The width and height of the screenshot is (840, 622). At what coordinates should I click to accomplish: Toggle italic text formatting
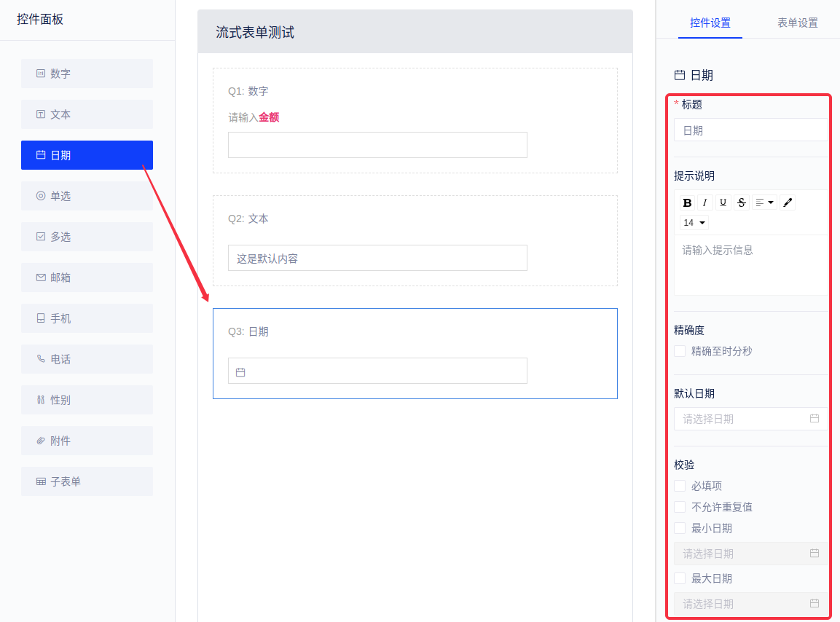705,202
